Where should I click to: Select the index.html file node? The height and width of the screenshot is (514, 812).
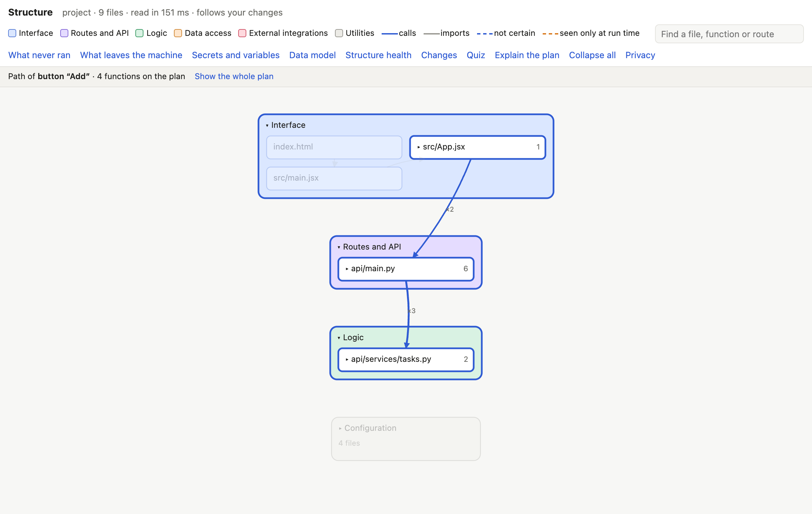(x=334, y=147)
